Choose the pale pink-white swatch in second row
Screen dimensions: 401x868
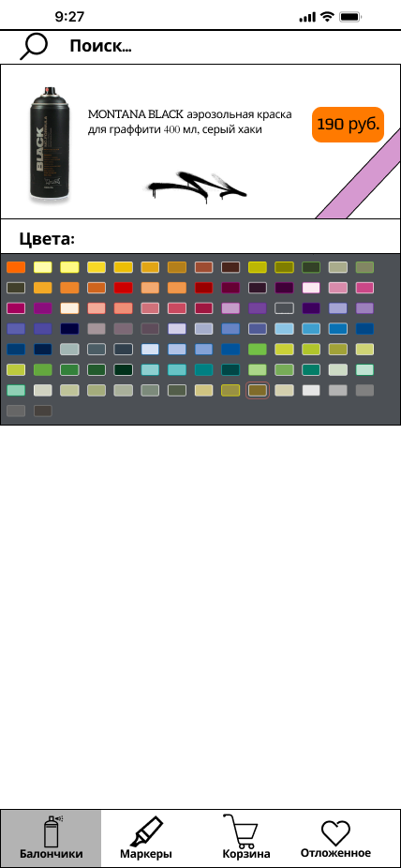pyautogui.click(x=311, y=288)
